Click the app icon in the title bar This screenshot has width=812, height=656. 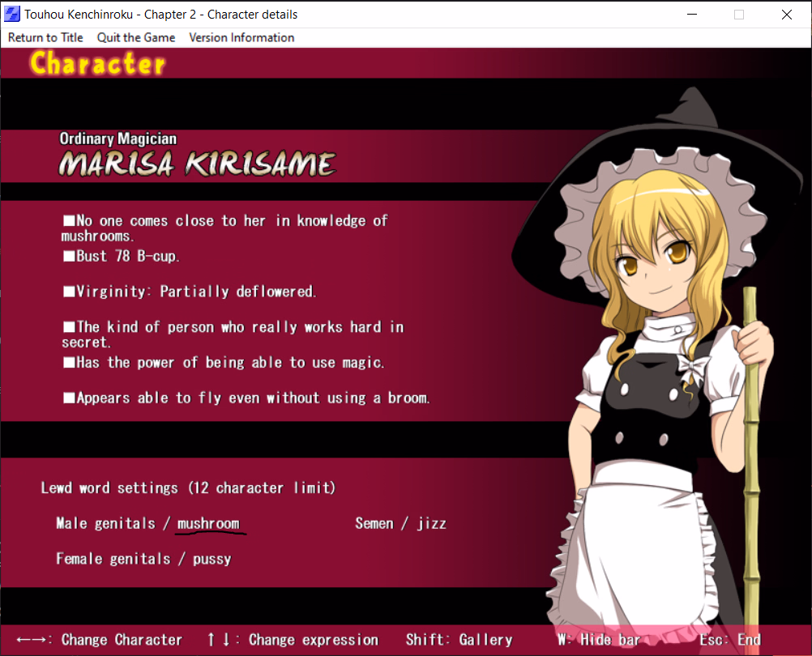12,15
